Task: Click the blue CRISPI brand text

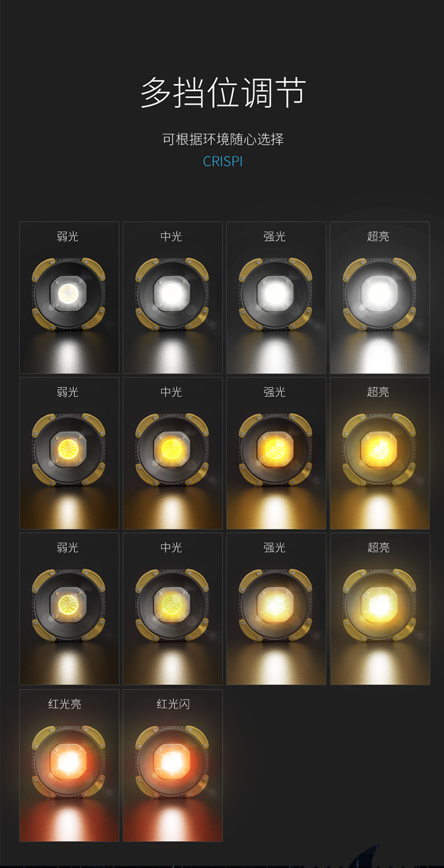Action: (x=223, y=161)
